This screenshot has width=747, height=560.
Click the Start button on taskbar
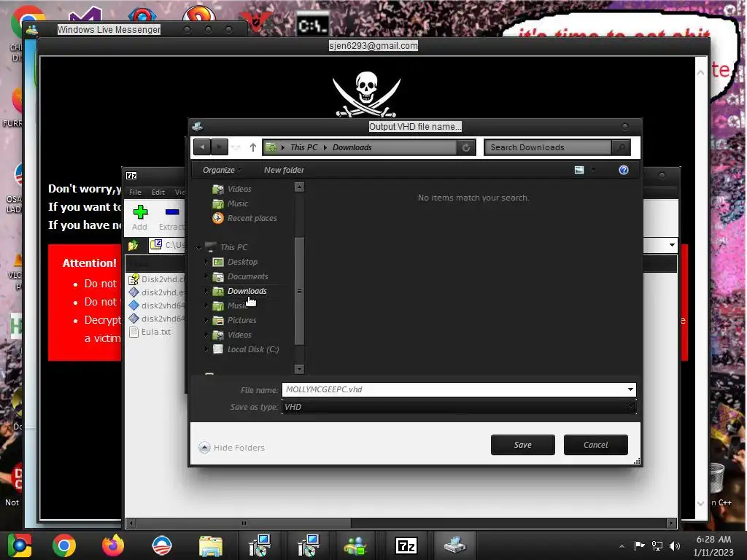(20, 545)
